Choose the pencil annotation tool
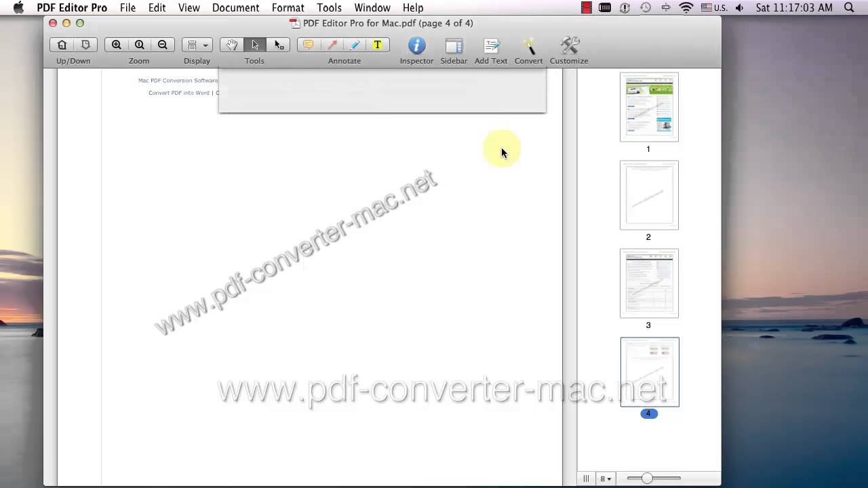868x488 pixels. 355,45
